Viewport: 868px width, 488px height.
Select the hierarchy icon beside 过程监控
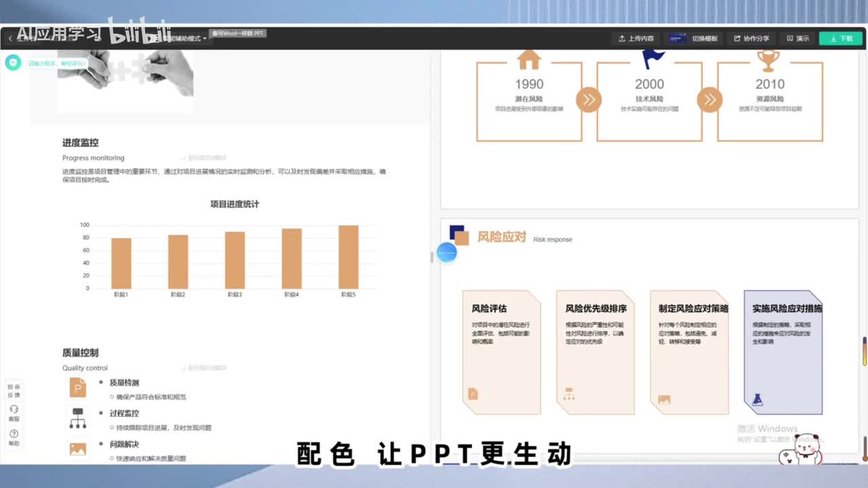(x=78, y=418)
